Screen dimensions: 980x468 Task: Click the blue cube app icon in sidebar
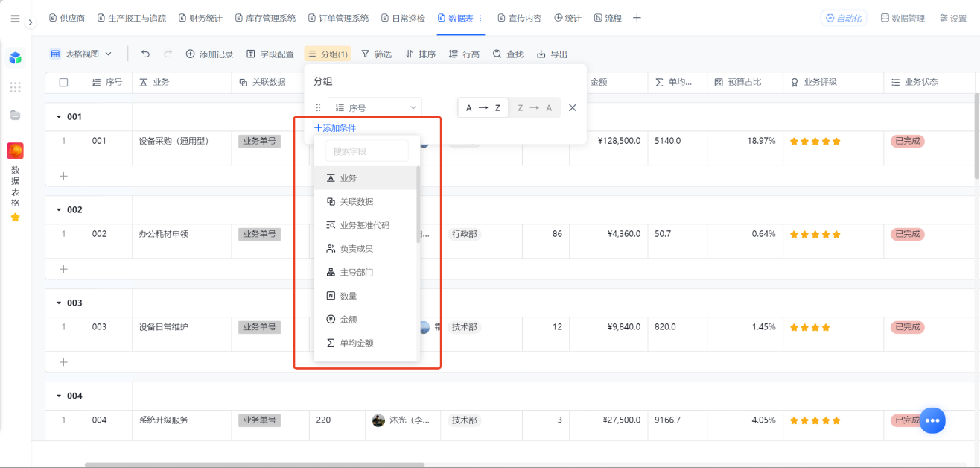point(16,58)
